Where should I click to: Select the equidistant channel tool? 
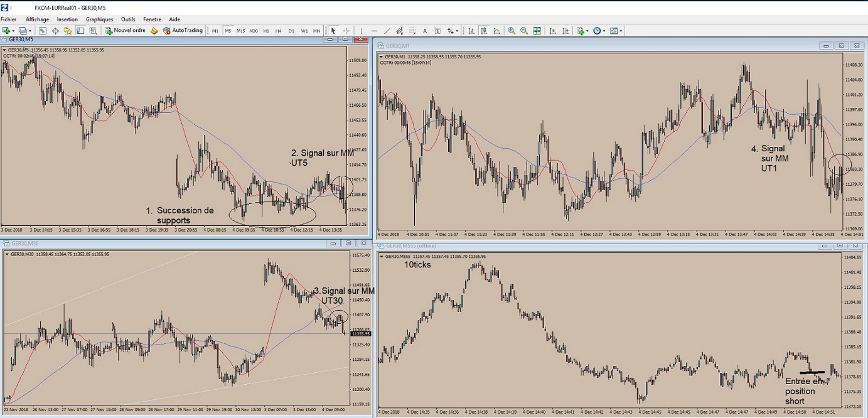click(x=400, y=31)
